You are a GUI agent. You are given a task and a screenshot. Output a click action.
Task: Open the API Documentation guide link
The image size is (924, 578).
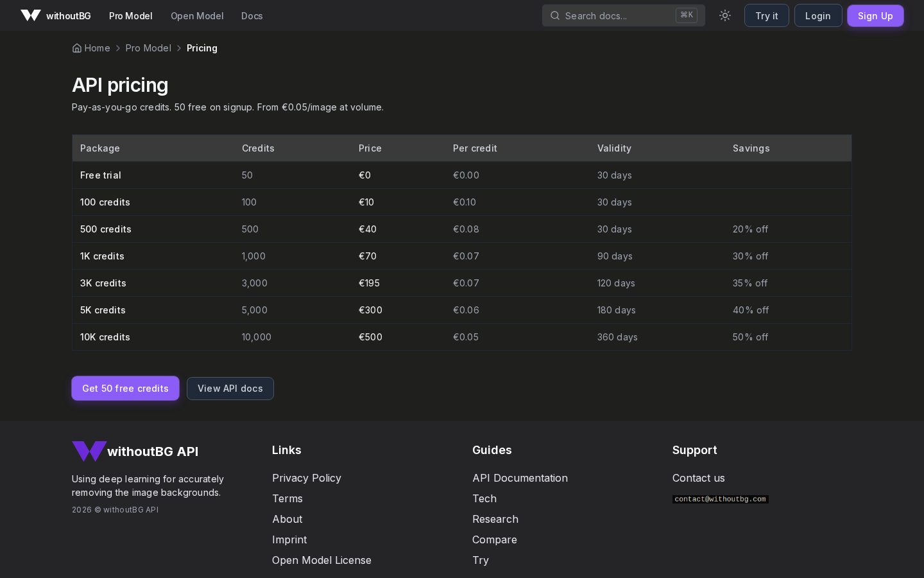[520, 478]
